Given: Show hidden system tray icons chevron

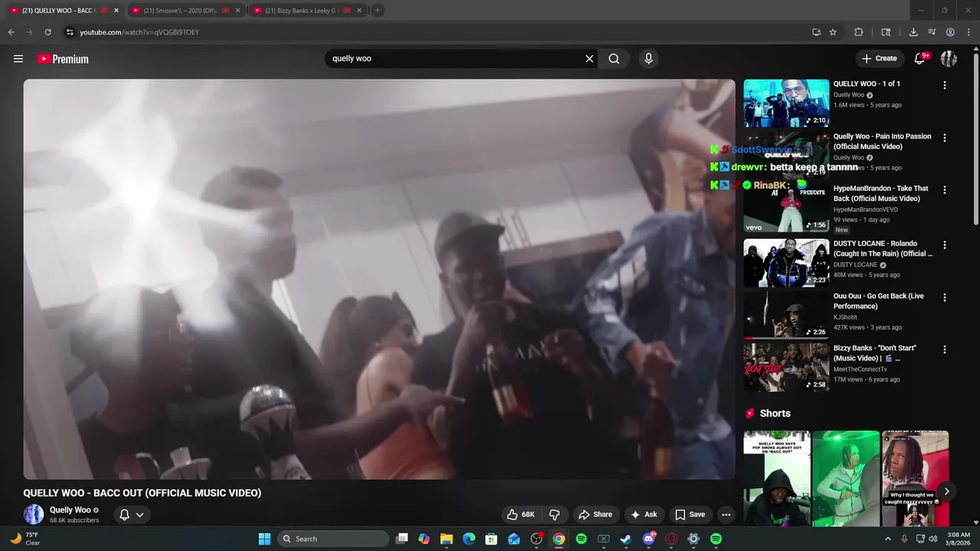Looking at the screenshot, I should point(888,539).
